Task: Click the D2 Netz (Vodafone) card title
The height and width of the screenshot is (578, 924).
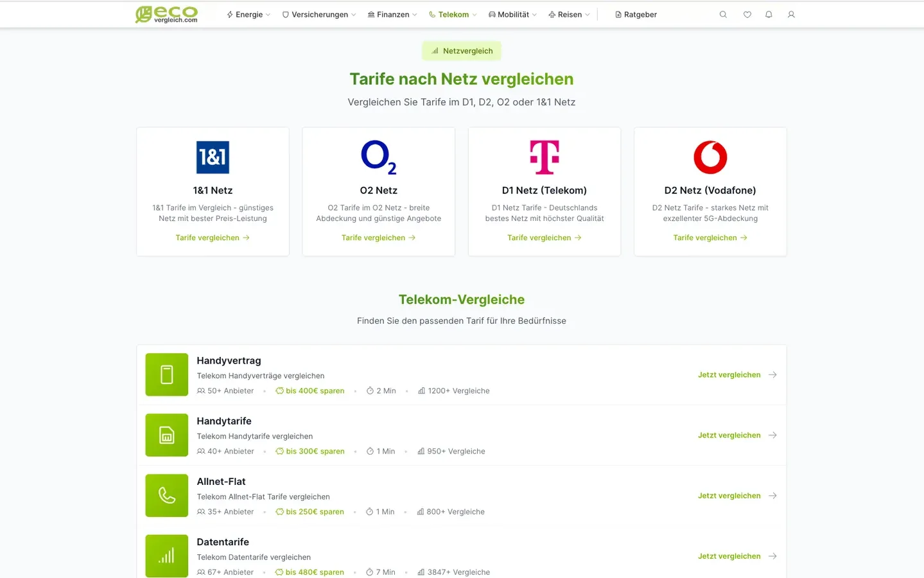Action: pyautogui.click(x=710, y=191)
